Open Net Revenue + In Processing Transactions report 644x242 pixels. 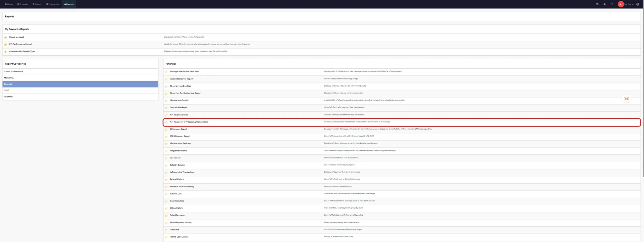click(x=189, y=122)
